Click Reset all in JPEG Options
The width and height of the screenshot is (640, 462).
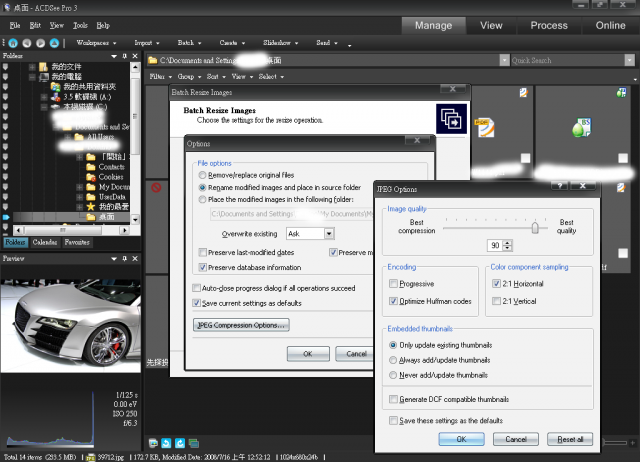pyautogui.click(x=570, y=439)
